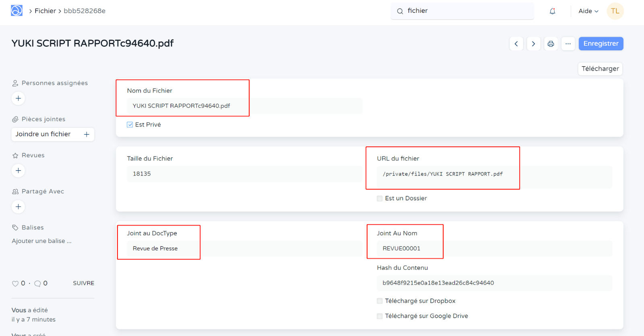644x336 pixels.
Task: Click the Enregistrer button
Action: click(601, 44)
